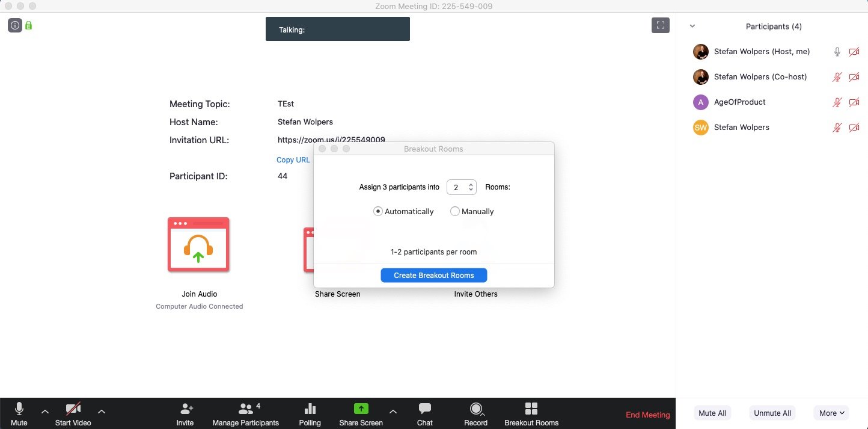Adjust the number of rooms stepper
The height and width of the screenshot is (429, 868).
[x=462, y=187]
